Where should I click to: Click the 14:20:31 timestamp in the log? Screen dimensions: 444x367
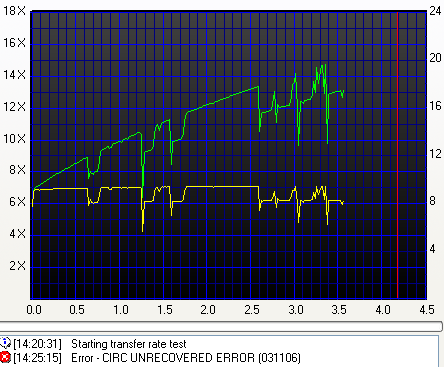point(37,344)
